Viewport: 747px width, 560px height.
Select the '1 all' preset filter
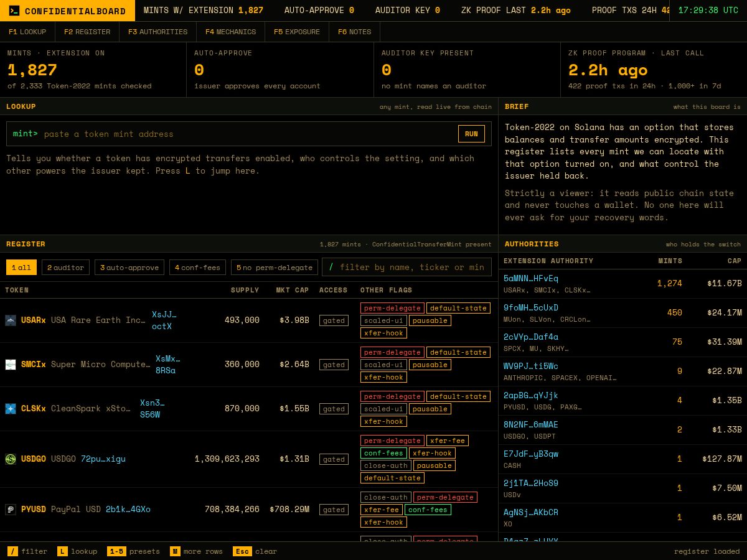[x=21, y=268]
